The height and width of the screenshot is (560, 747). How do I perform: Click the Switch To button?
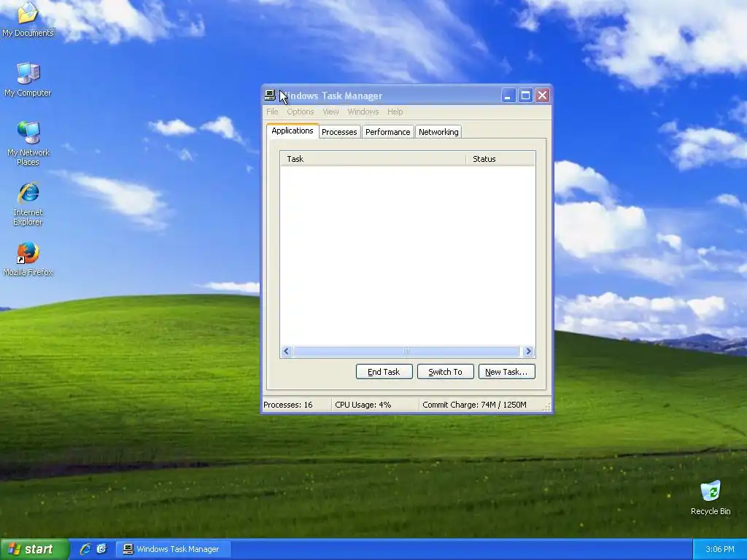pos(446,372)
